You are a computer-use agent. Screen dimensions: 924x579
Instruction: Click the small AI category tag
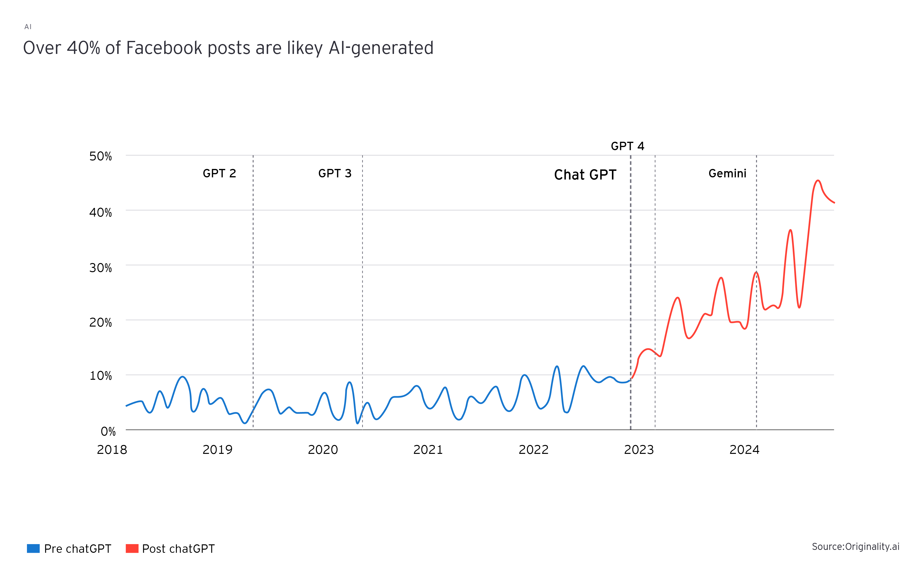tap(28, 27)
